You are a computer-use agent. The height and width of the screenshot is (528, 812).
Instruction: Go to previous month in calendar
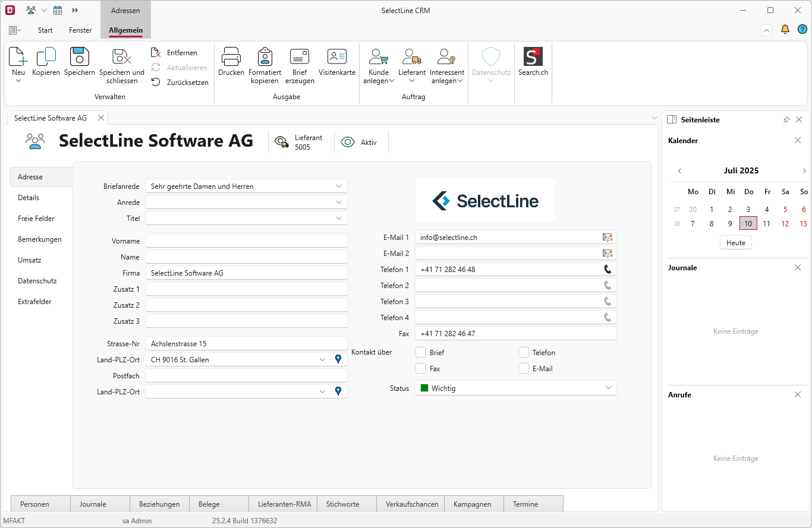click(x=679, y=171)
